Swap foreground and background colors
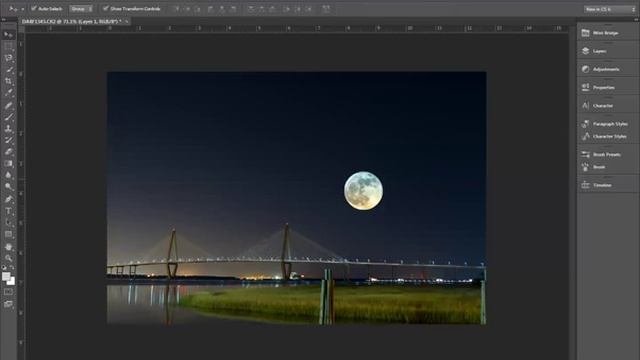Screen dimensions: 640x360 pyautogui.click(x=12, y=268)
